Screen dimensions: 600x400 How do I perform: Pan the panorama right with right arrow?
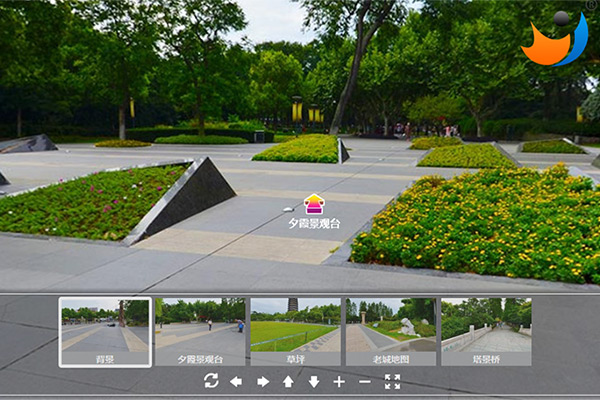tap(263, 381)
